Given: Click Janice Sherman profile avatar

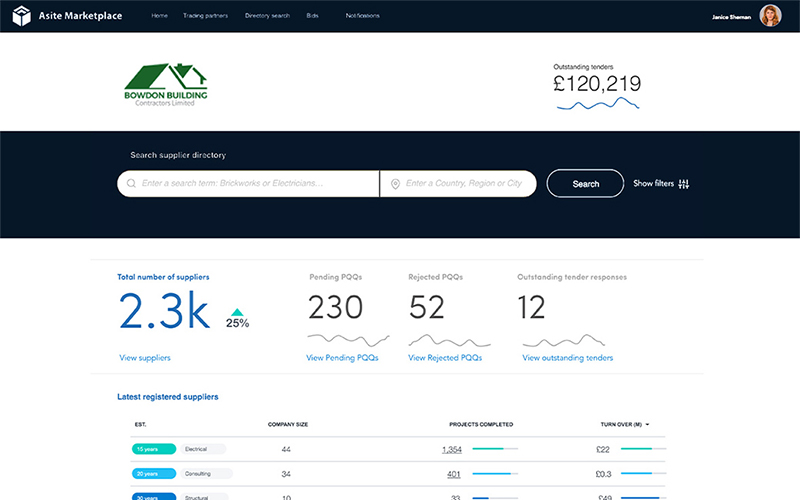Looking at the screenshot, I should pos(770,16).
